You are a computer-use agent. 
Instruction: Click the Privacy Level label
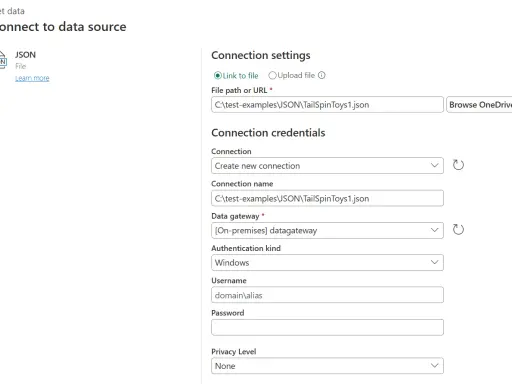[234, 352]
